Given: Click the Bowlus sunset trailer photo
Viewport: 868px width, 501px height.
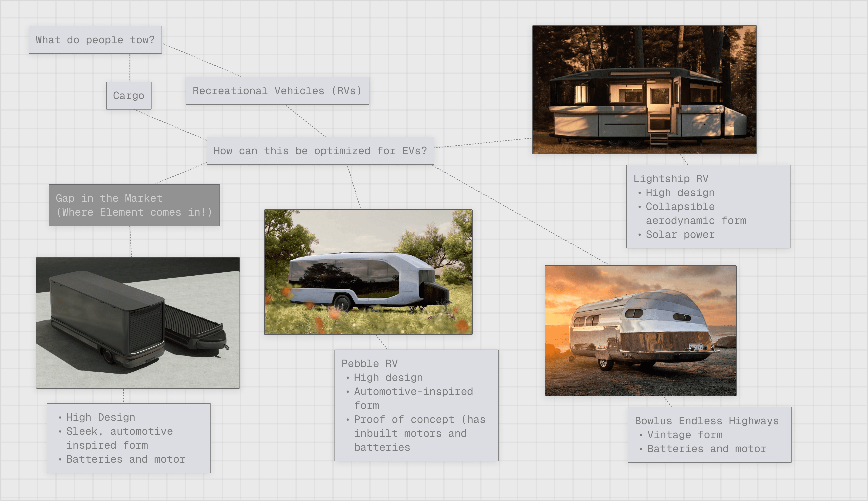Looking at the screenshot, I should 640,330.
